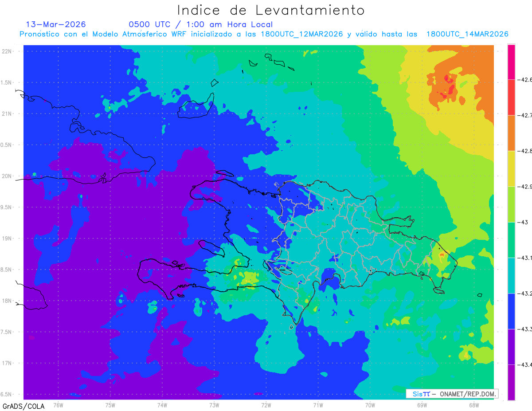Click the '18N' latitude label
Screen dimensions: 532x411
(7, 301)
